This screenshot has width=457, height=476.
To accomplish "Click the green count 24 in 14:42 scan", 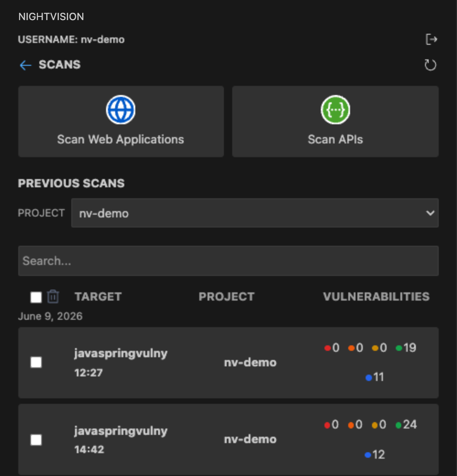I will 406,424.
